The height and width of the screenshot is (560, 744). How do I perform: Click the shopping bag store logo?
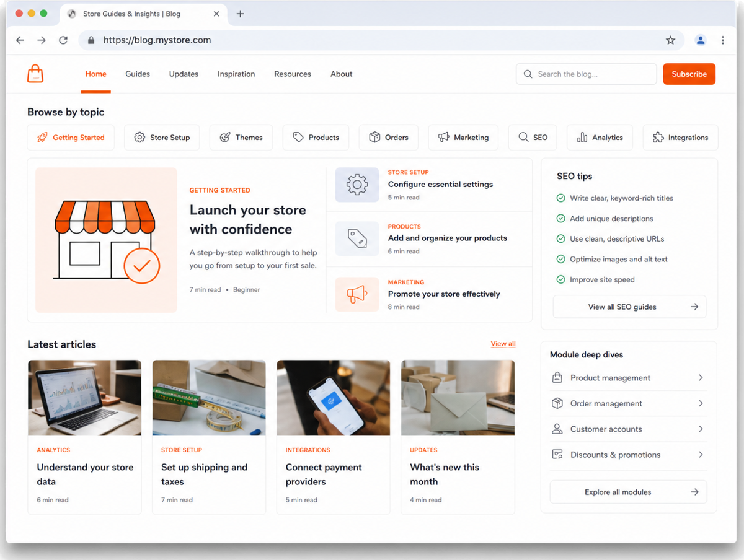coord(35,74)
